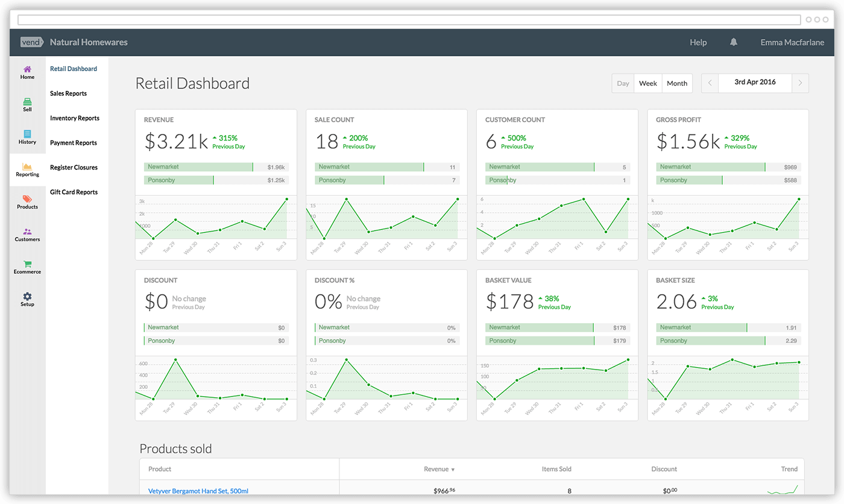Click the Sell register icon

point(27,102)
